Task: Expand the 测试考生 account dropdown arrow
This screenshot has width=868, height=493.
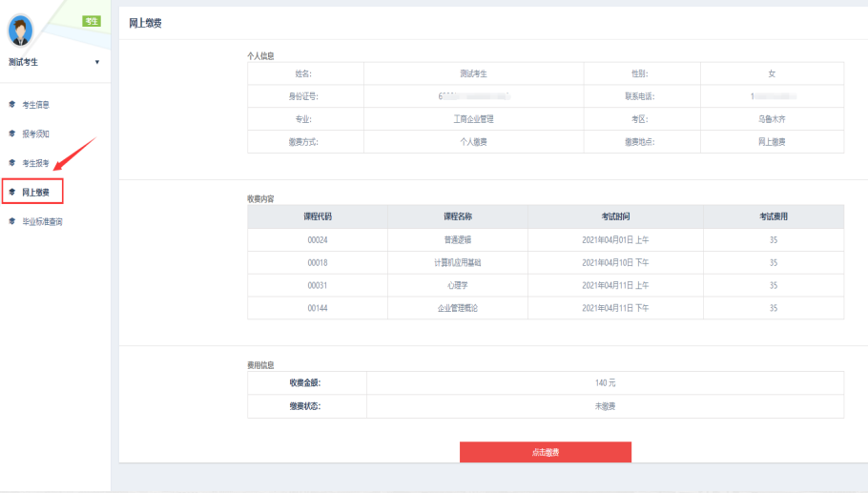Action: pos(96,63)
